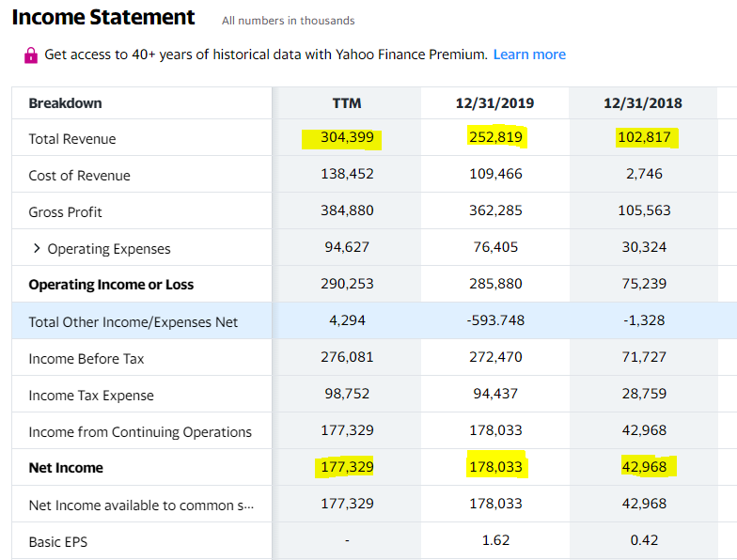
Task: Expand the Operating Expenses row
Action: [x=37, y=249]
